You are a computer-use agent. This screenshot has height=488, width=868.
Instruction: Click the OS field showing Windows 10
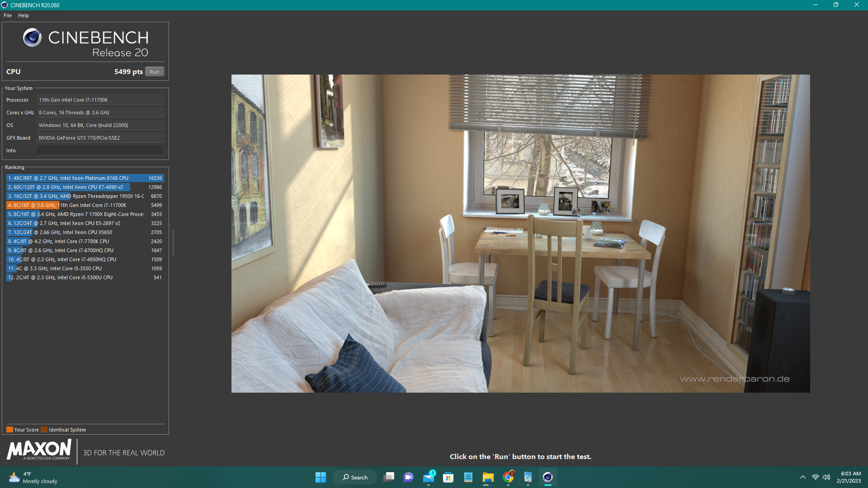(x=100, y=125)
